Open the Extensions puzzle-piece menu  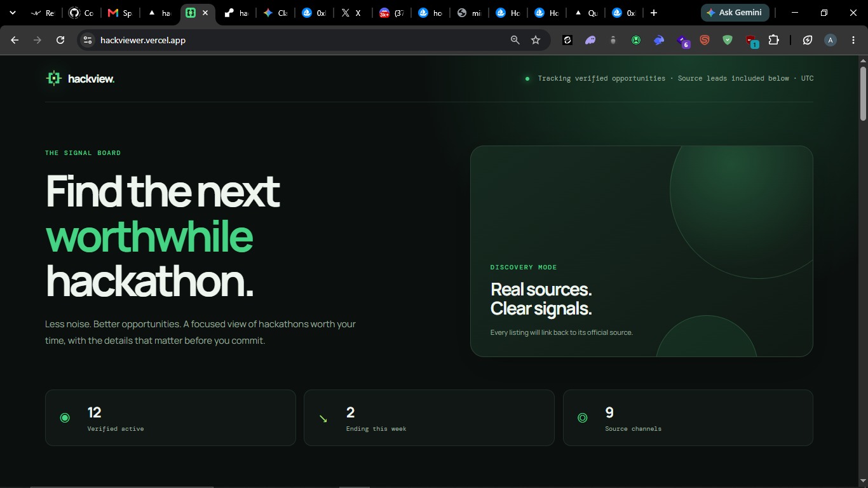[773, 40]
